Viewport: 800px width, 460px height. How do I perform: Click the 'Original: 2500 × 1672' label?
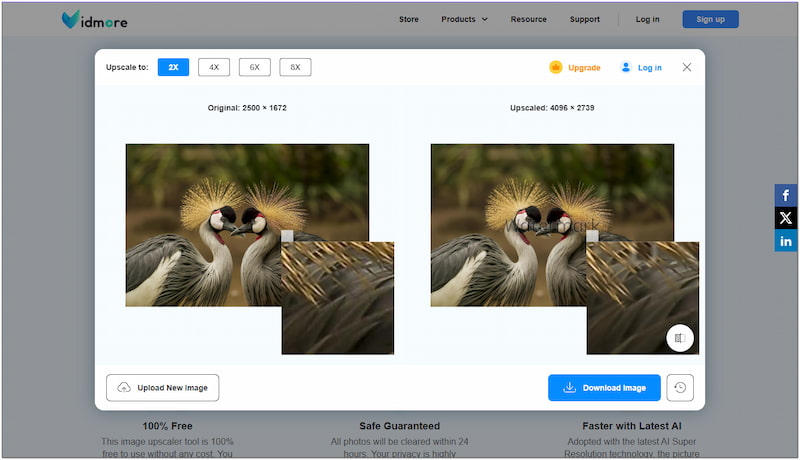pyautogui.click(x=247, y=108)
